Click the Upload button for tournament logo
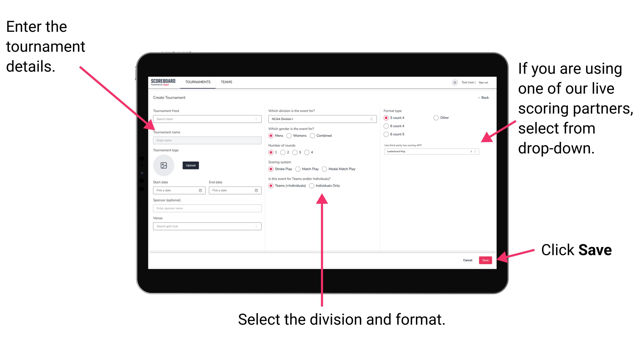 [x=191, y=166]
